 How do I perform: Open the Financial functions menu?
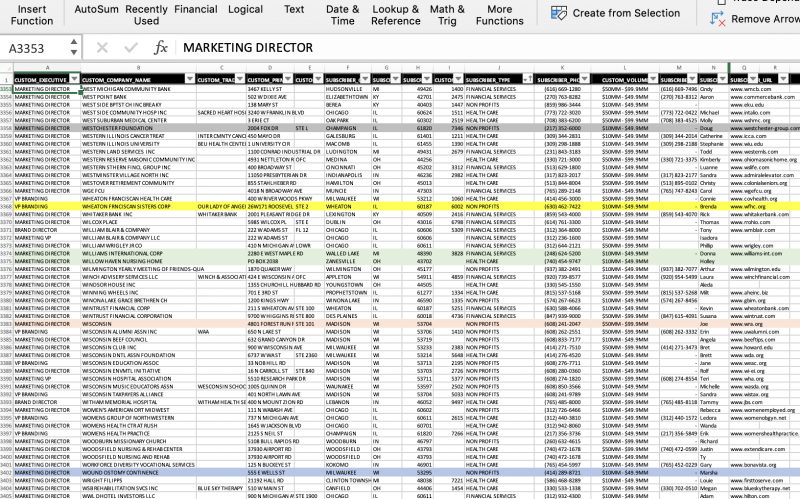195,9
